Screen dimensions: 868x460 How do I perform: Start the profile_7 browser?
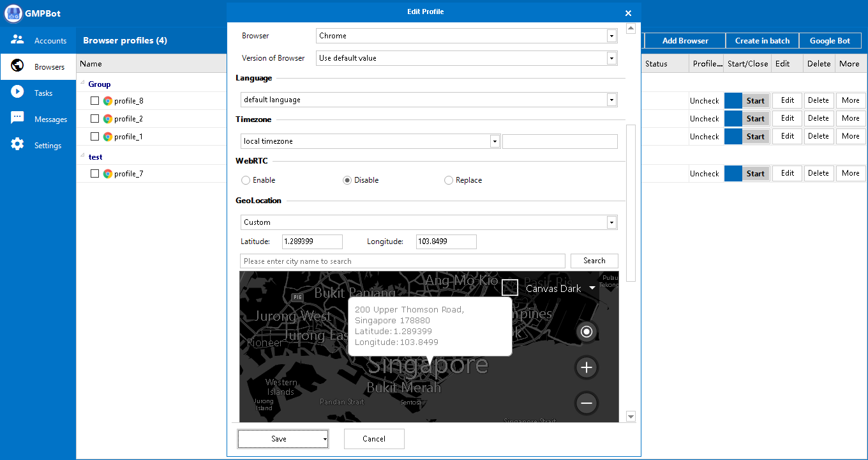(x=756, y=174)
